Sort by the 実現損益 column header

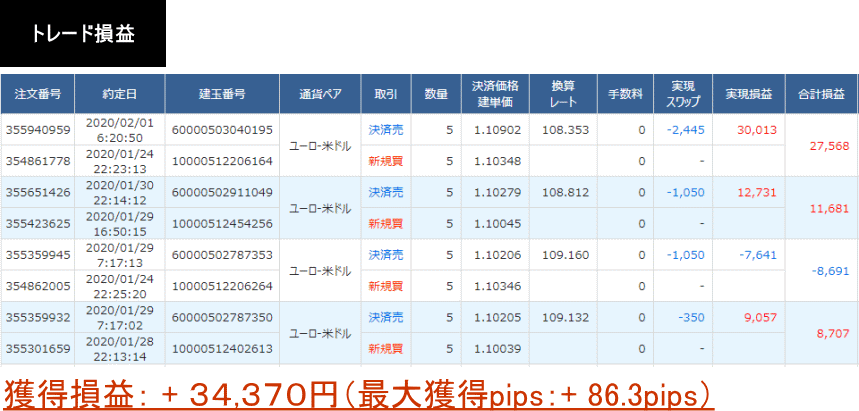point(748,95)
